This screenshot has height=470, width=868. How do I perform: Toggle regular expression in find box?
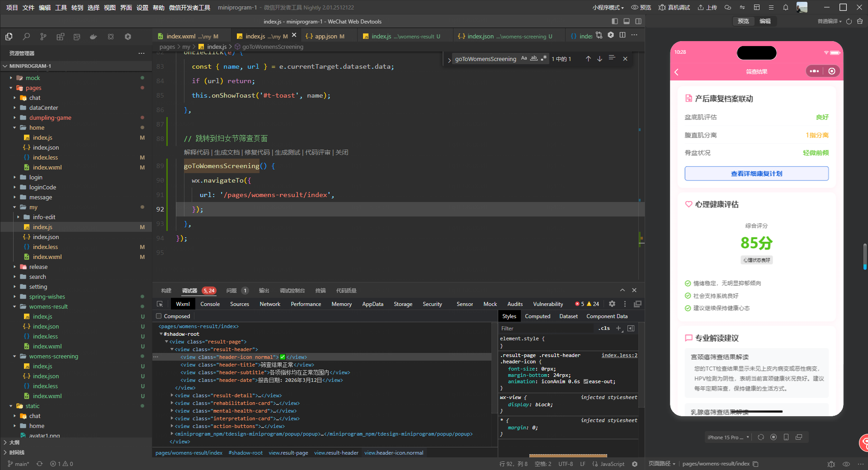(x=543, y=58)
